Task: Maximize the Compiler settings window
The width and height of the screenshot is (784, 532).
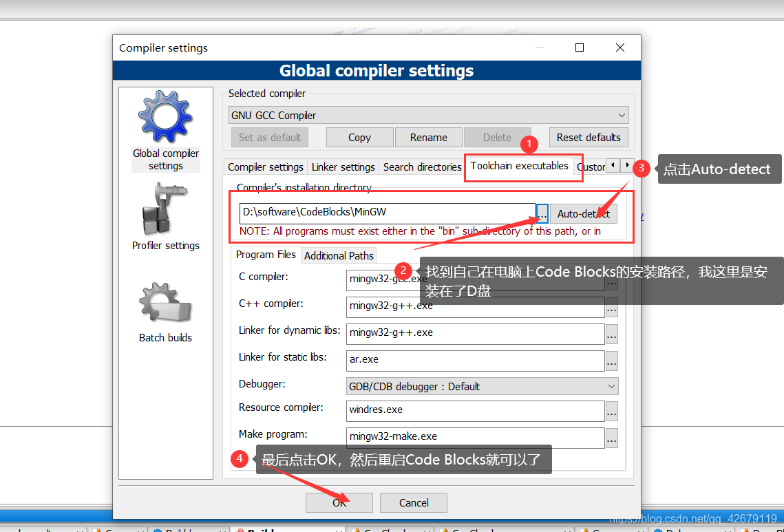Action: (x=580, y=47)
